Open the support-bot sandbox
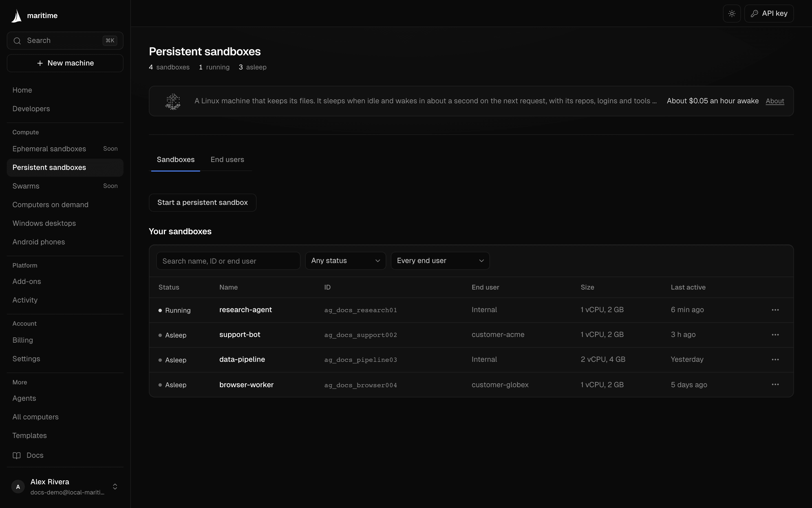This screenshot has width=812, height=508. pyautogui.click(x=240, y=335)
